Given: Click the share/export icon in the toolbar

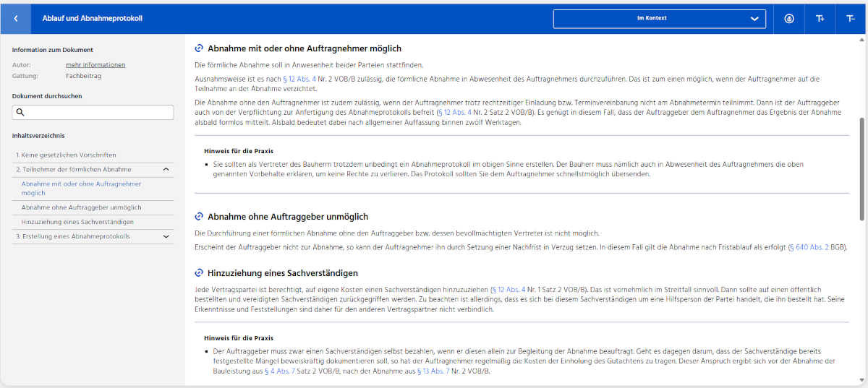Looking at the screenshot, I should [x=789, y=18].
